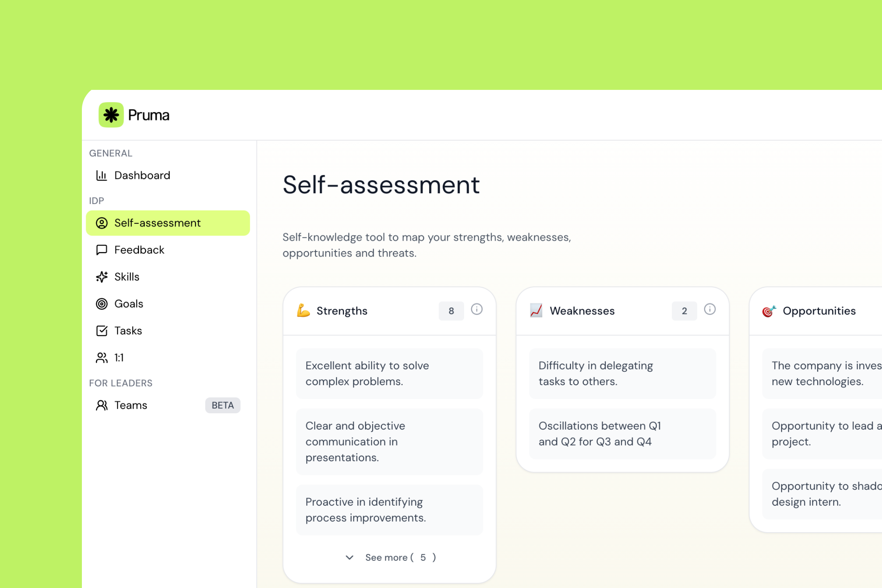Viewport: 882px width, 588px height.
Task: Open Dashboard via its bar chart icon
Action: tap(101, 175)
